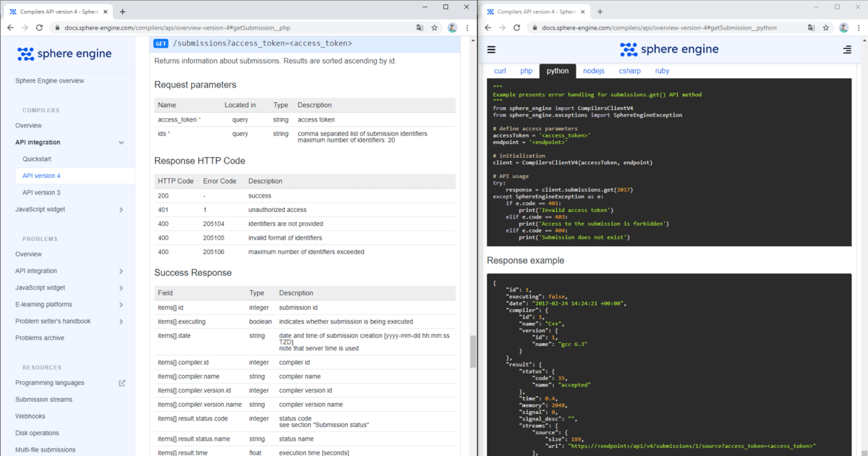
Task: Open Chrome menu dots in right window
Action: (859, 28)
